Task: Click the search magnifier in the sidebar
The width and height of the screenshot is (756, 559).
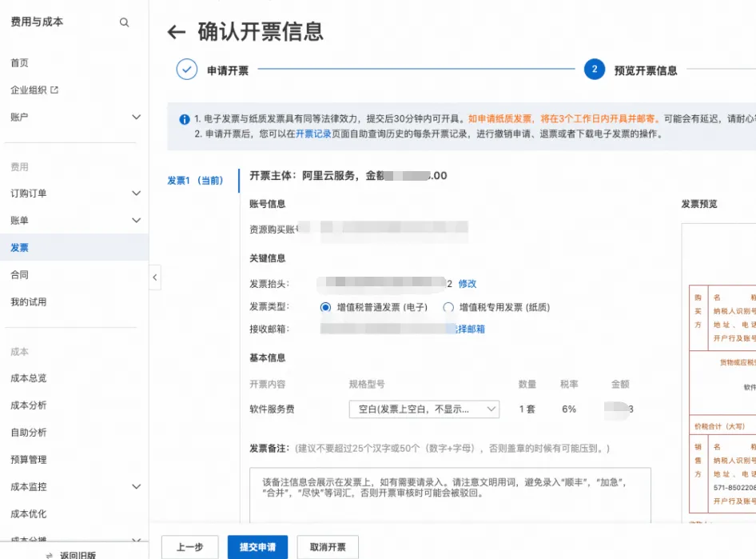Action: click(x=124, y=22)
